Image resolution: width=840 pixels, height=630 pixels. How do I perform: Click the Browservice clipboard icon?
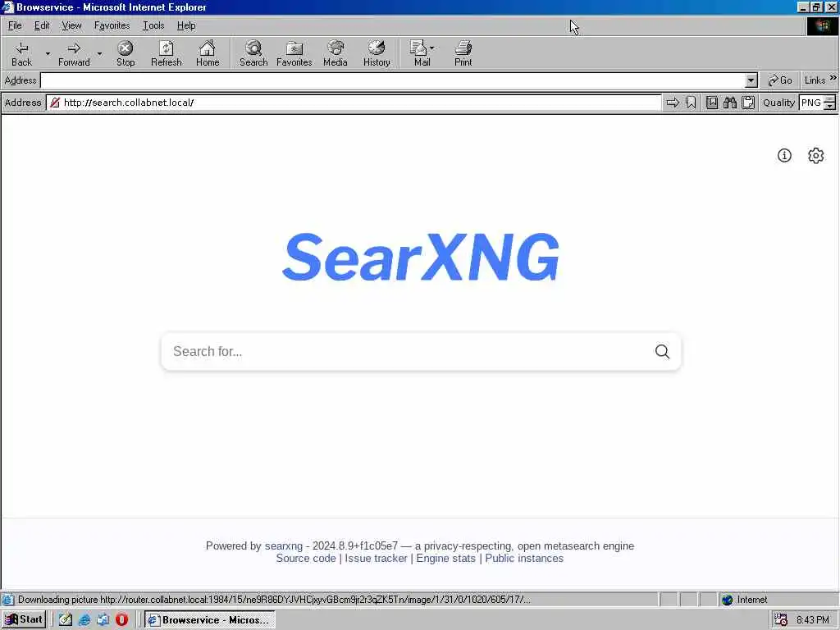click(x=748, y=103)
